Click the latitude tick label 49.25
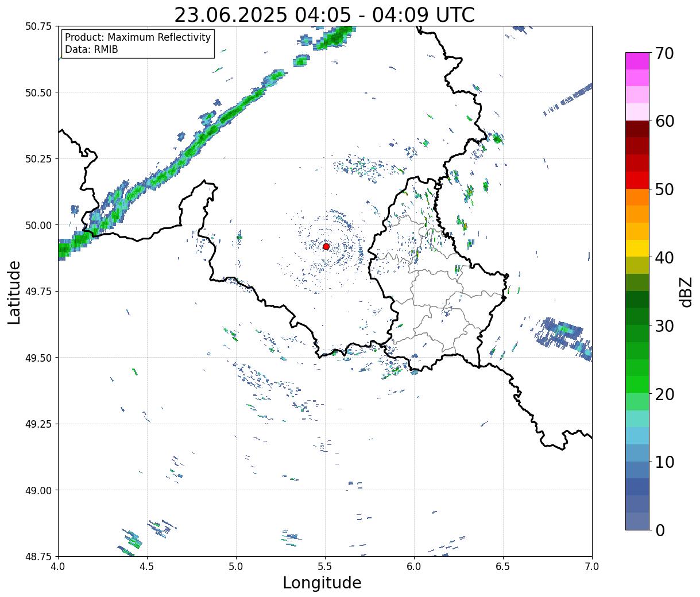Image resolution: width=700 pixels, height=597 pixels. pos(38,424)
